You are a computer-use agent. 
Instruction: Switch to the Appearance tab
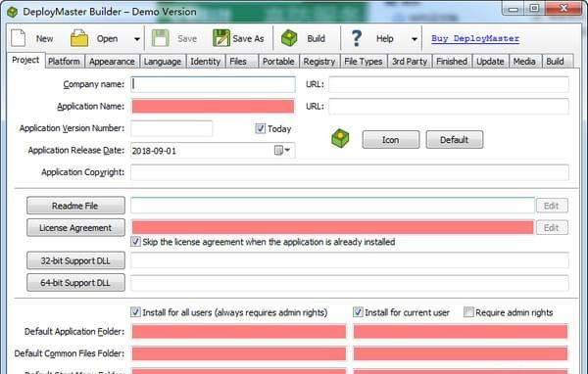[x=112, y=62]
